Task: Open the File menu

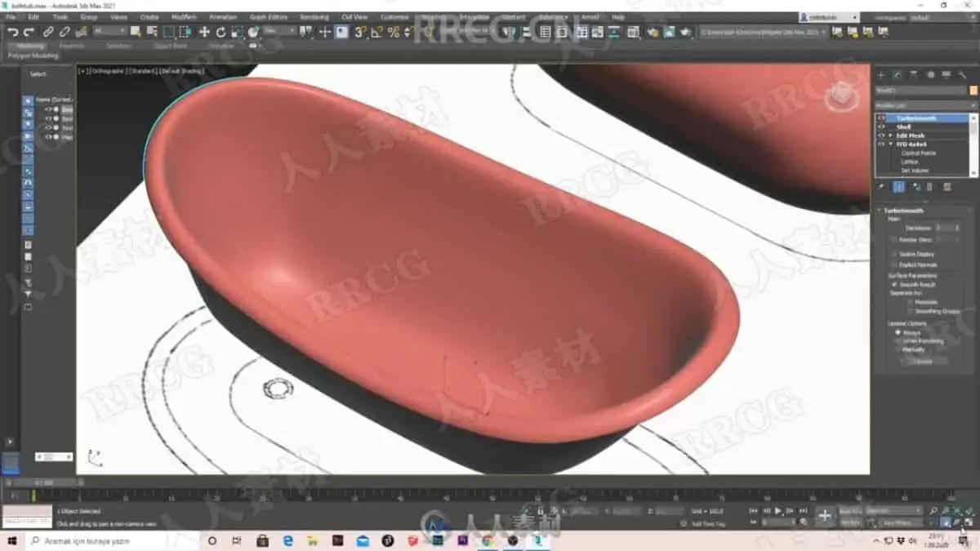Action: [x=11, y=17]
